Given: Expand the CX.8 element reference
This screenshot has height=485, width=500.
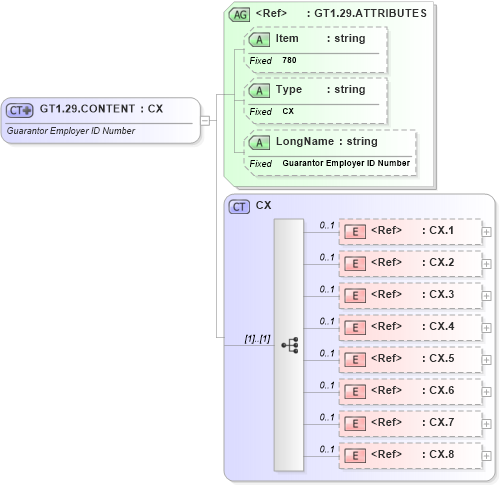Looking at the screenshot, I should tap(486, 456).
